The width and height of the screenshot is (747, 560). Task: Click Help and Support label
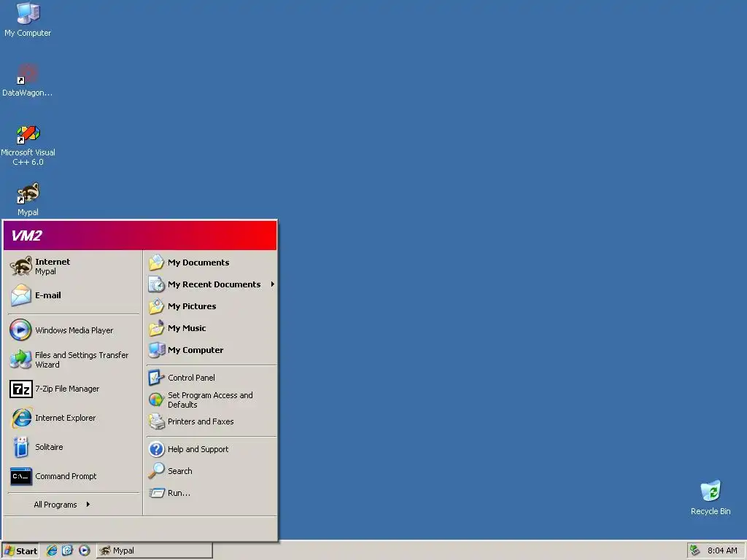(x=198, y=449)
